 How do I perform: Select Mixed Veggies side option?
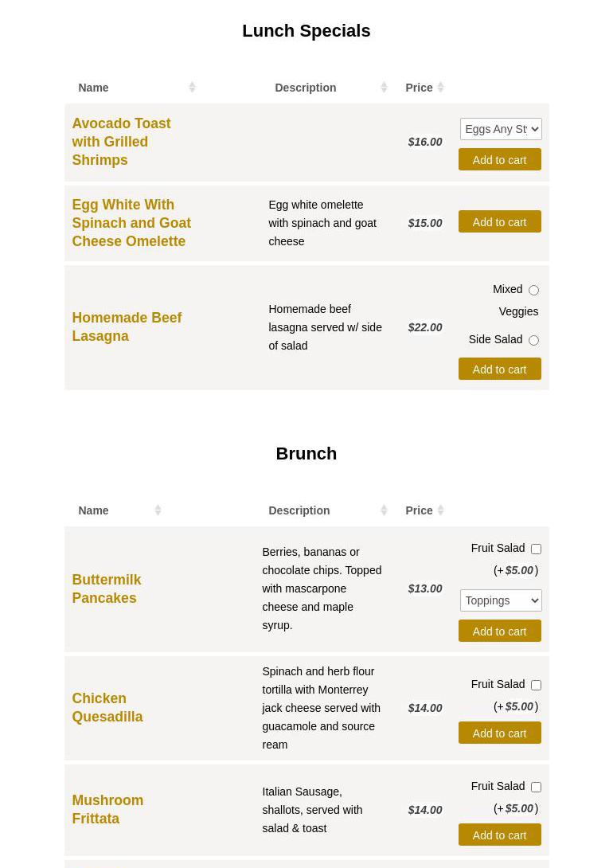pos(533,291)
